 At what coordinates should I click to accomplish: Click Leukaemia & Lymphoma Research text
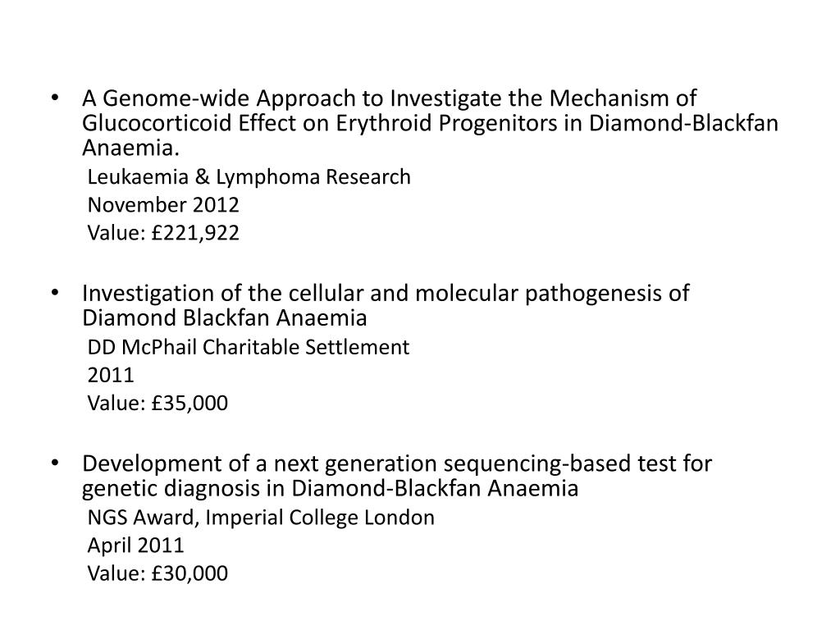pyautogui.click(x=249, y=177)
